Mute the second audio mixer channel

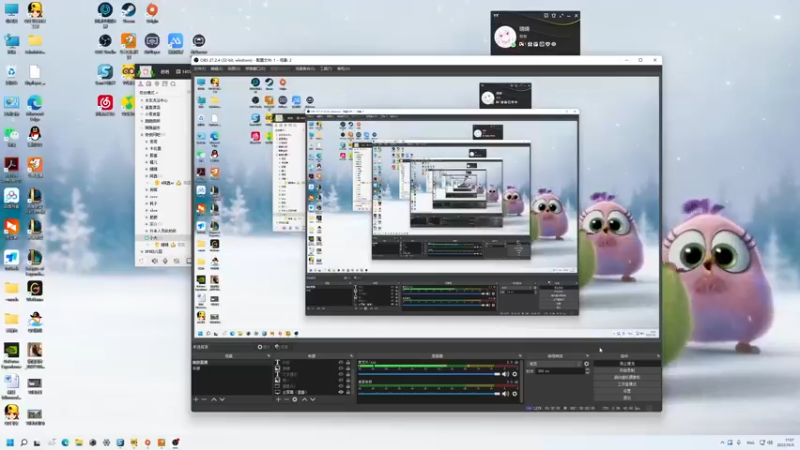[x=506, y=393]
